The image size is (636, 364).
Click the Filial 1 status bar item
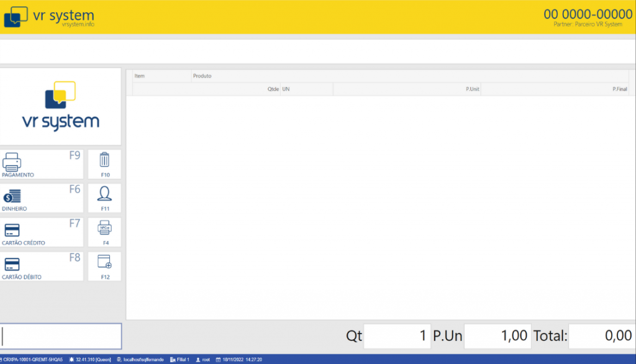click(x=179, y=360)
